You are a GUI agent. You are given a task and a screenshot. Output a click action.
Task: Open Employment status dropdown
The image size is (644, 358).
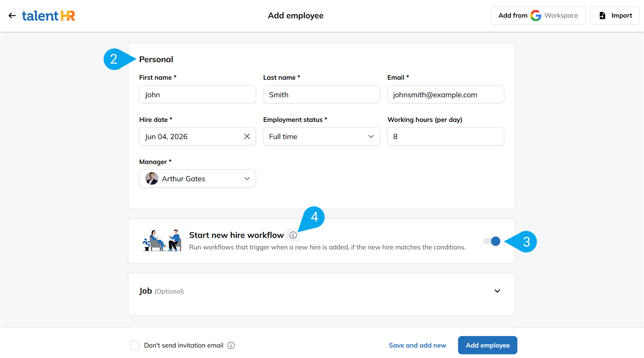(x=321, y=136)
